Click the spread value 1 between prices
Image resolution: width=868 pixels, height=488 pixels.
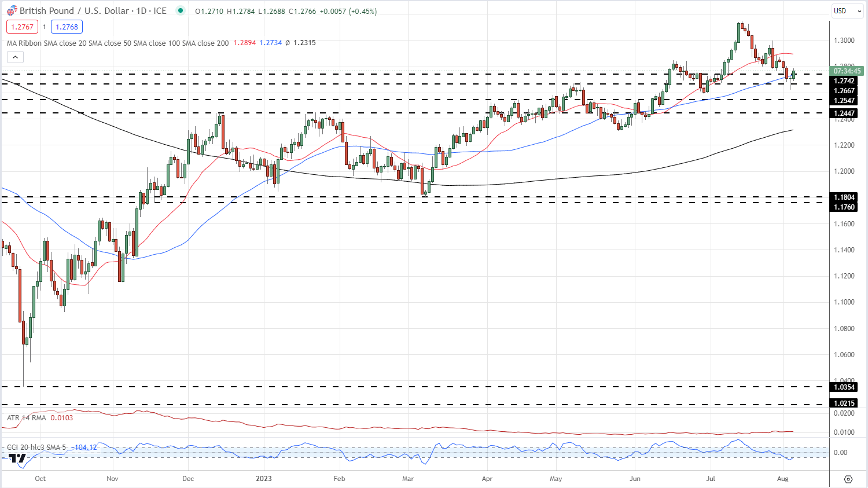45,27
